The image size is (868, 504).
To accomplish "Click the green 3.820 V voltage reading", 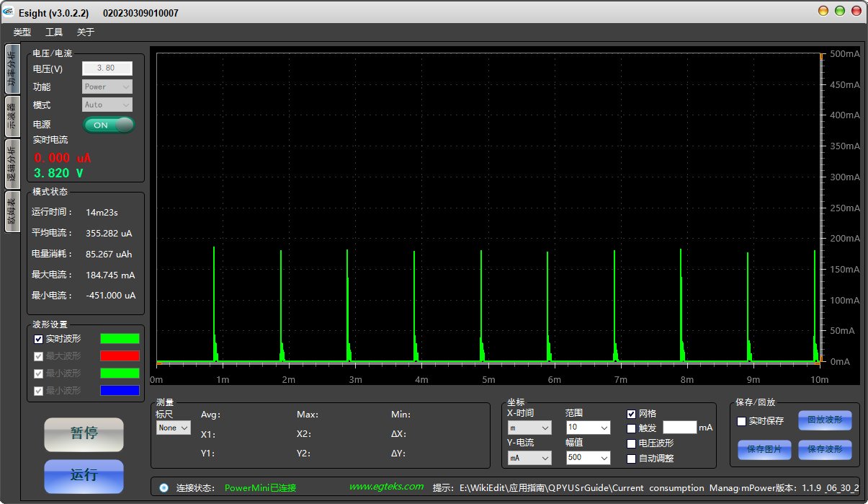I will 58,173.
